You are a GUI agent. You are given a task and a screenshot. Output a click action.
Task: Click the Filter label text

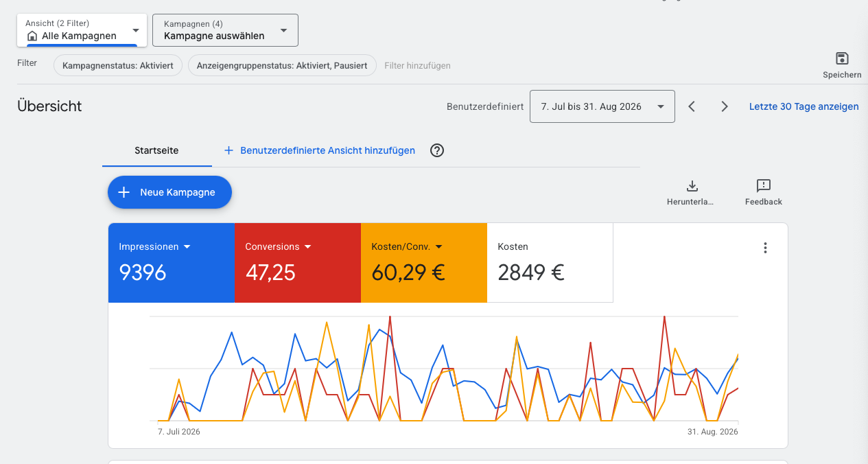tap(27, 63)
